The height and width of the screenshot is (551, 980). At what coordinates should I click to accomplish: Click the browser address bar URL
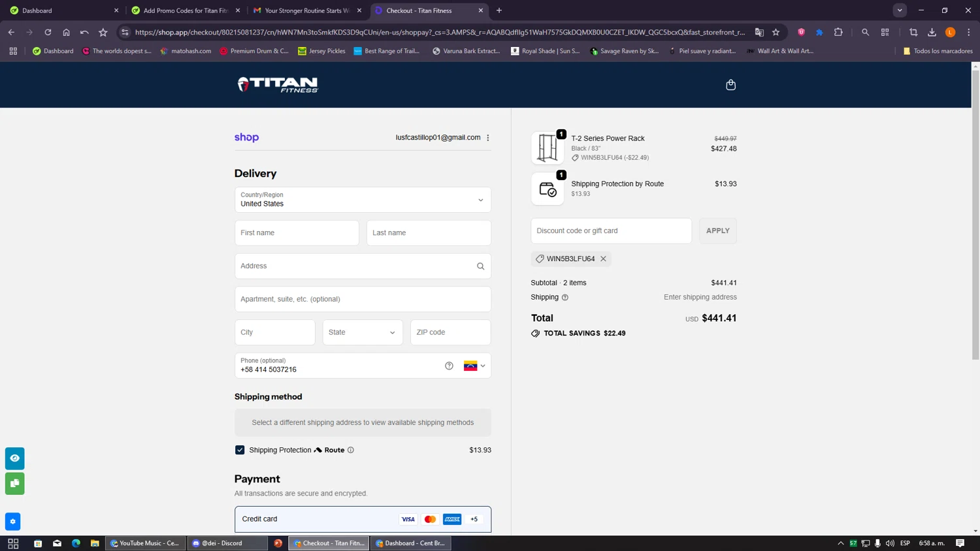pos(439,32)
